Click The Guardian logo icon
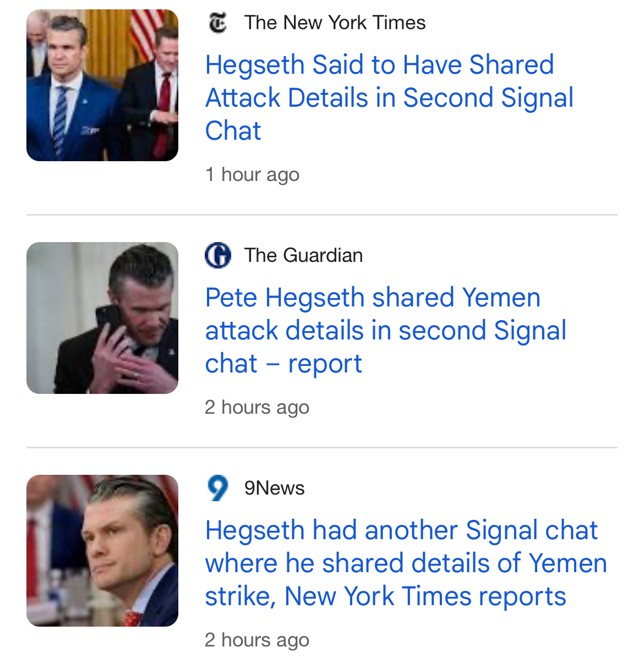Viewport: 644px width, 658px height. tap(217, 256)
